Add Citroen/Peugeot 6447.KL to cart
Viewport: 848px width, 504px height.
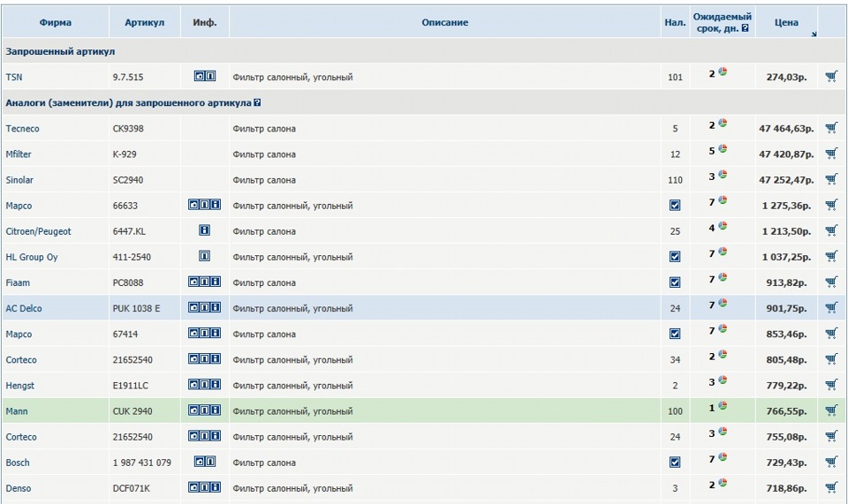831,231
